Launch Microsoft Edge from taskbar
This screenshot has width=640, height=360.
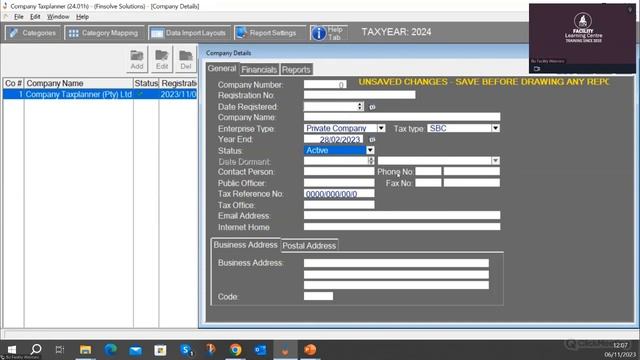(x=111, y=350)
